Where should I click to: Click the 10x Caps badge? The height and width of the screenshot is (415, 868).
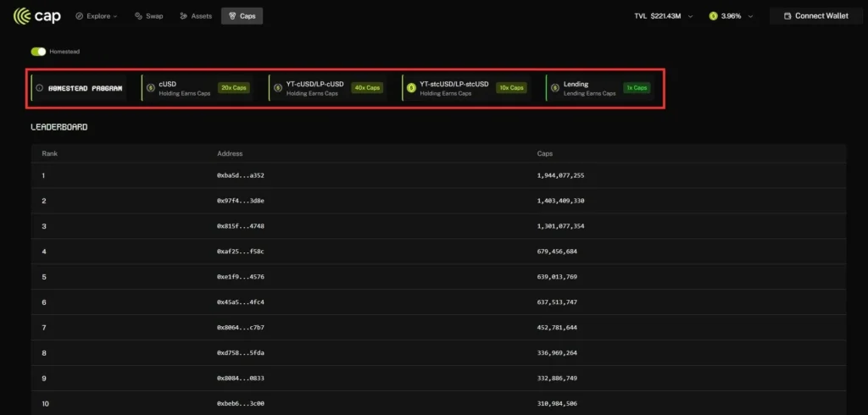pos(511,88)
